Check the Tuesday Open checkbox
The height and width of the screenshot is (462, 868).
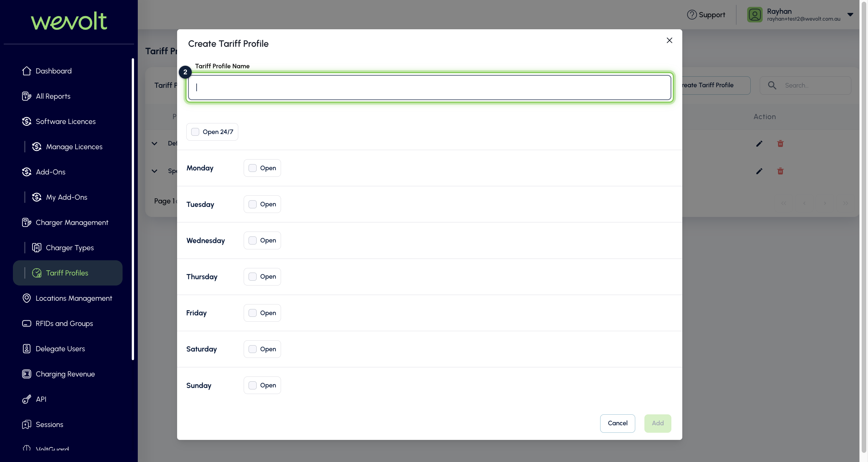252,204
